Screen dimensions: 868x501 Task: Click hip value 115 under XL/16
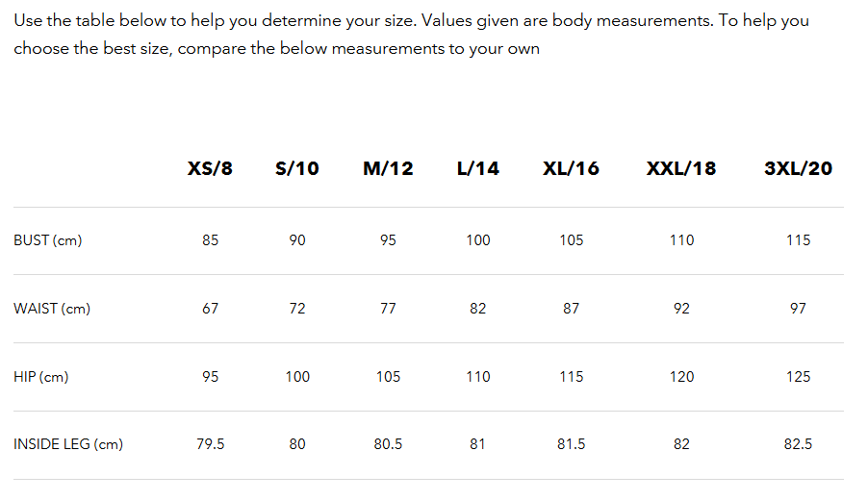coord(572,377)
